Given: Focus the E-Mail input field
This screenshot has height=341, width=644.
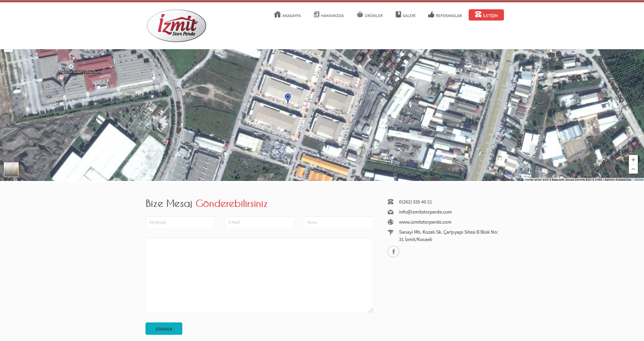Looking at the screenshot, I should 259,222.
